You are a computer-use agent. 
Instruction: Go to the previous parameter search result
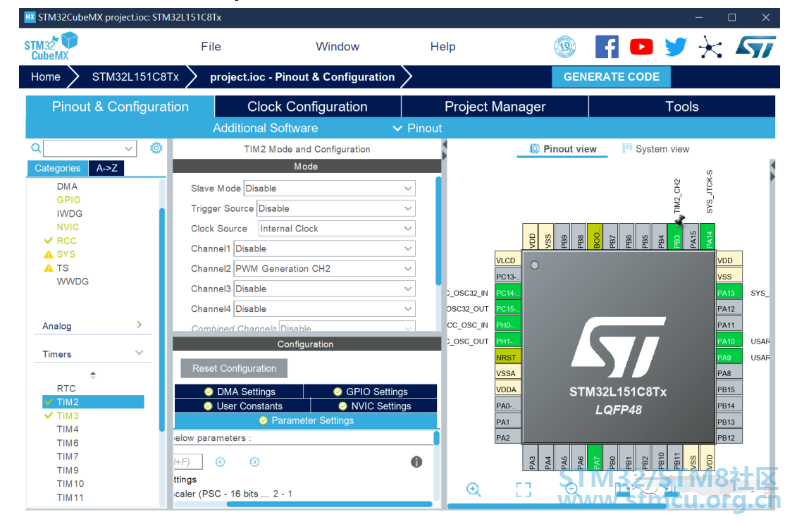220,462
